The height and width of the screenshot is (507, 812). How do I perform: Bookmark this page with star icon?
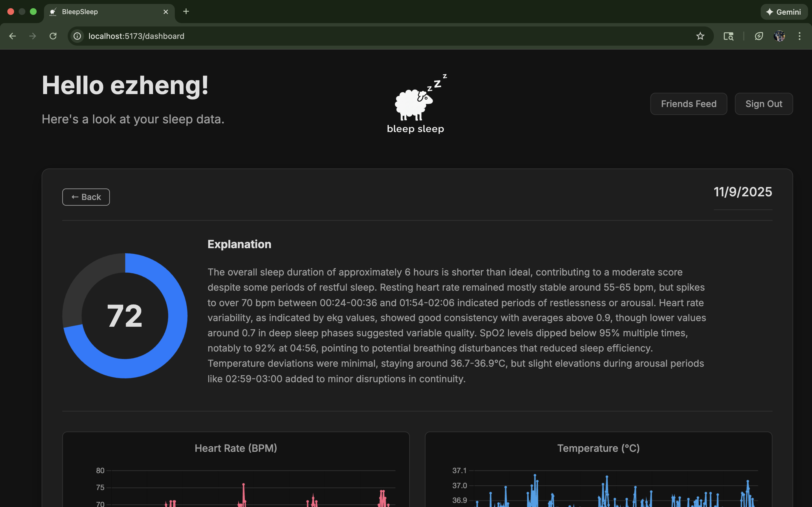(x=700, y=36)
